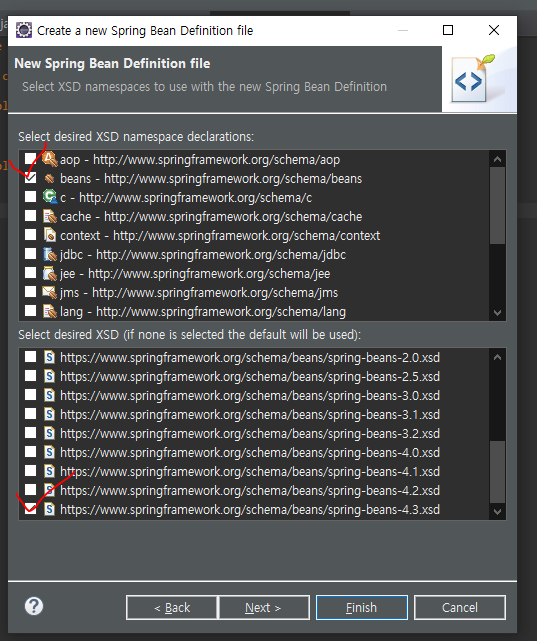The image size is (537, 641).
Task: Enable the jee namespace checkbox
Action: coord(30,272)
